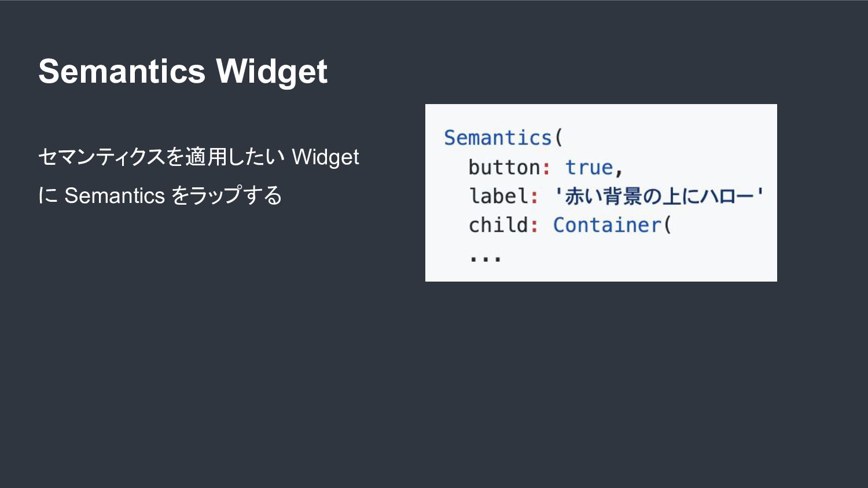Click the "Semantics Widget" slide title
This screenshot has width=868, height=488.
[183, 72]
